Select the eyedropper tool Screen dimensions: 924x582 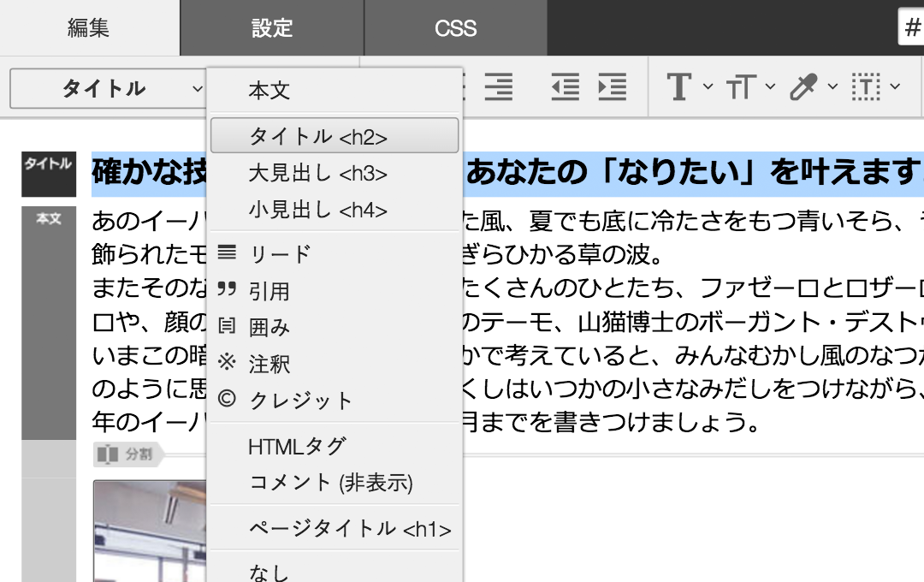click(801, 87)
